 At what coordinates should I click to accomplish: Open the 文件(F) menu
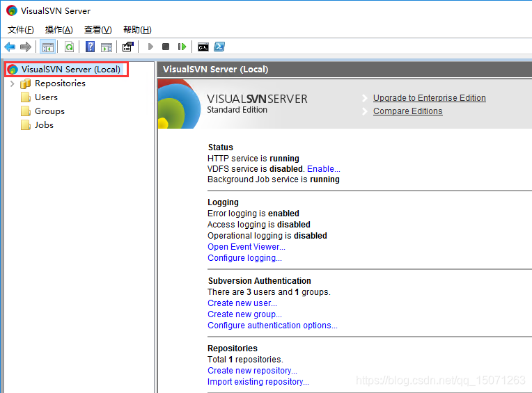tap(21, 30)
